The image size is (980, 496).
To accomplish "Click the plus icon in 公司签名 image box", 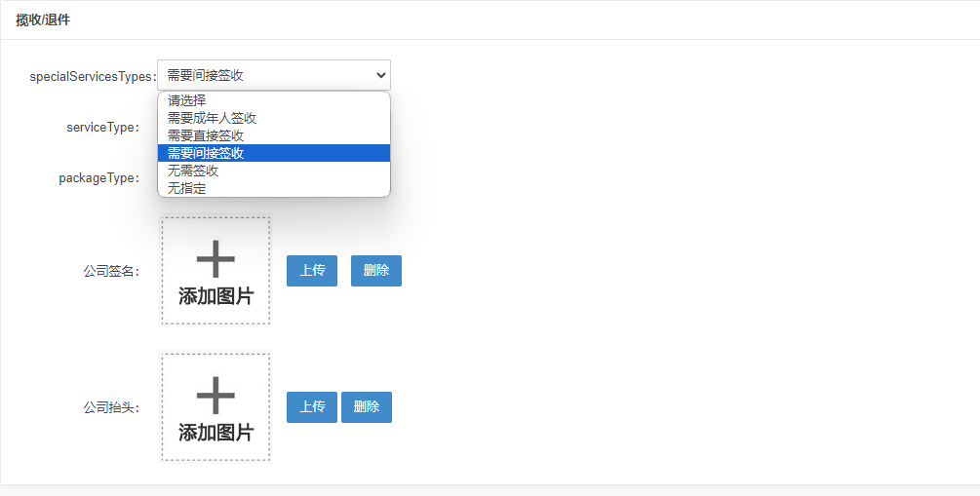I will tap(216, 258).
